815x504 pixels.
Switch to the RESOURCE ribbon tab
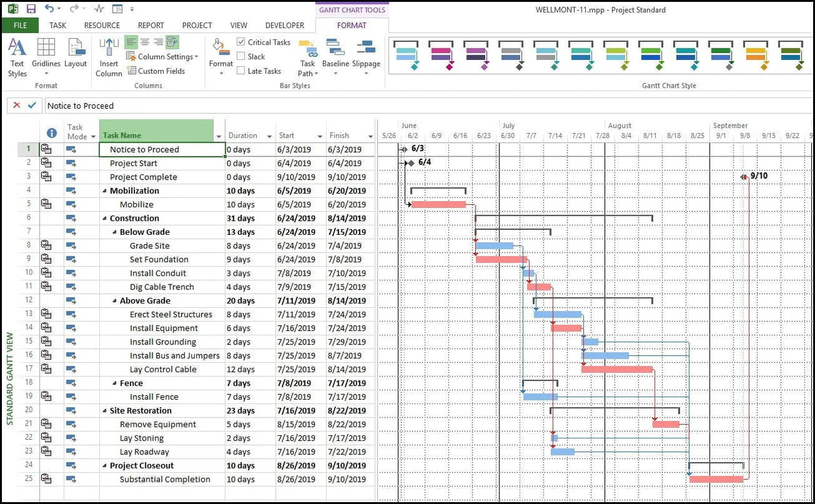coord(101,25)
